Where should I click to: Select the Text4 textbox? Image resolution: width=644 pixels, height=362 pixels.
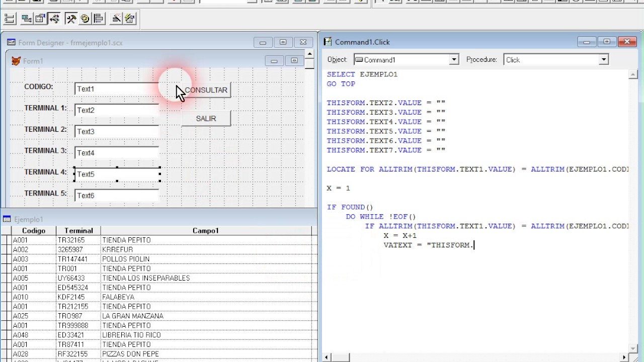tap(117, 153)
